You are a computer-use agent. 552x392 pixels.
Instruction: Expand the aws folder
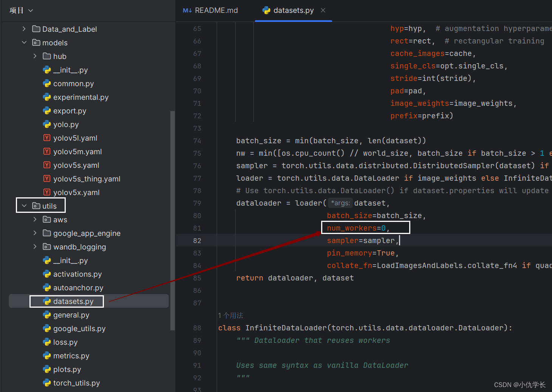(35, 220)
